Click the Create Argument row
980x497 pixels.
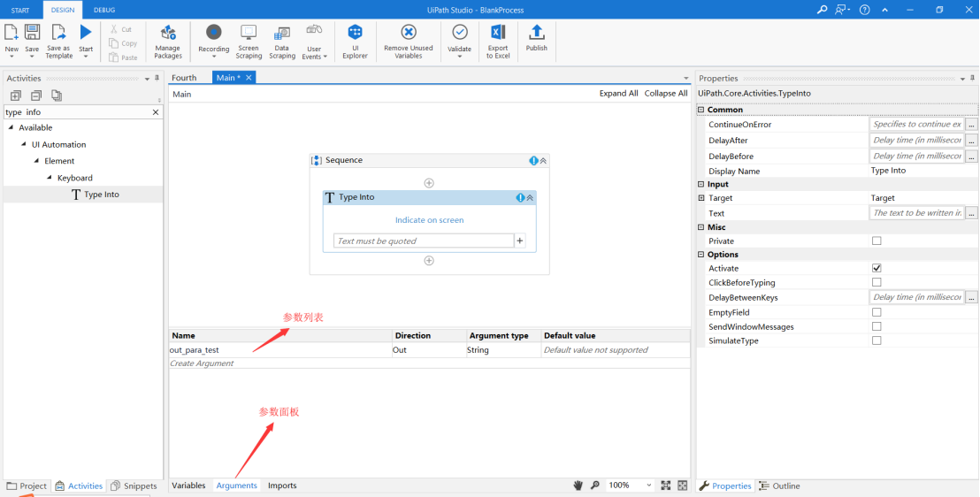pos(430,363)
